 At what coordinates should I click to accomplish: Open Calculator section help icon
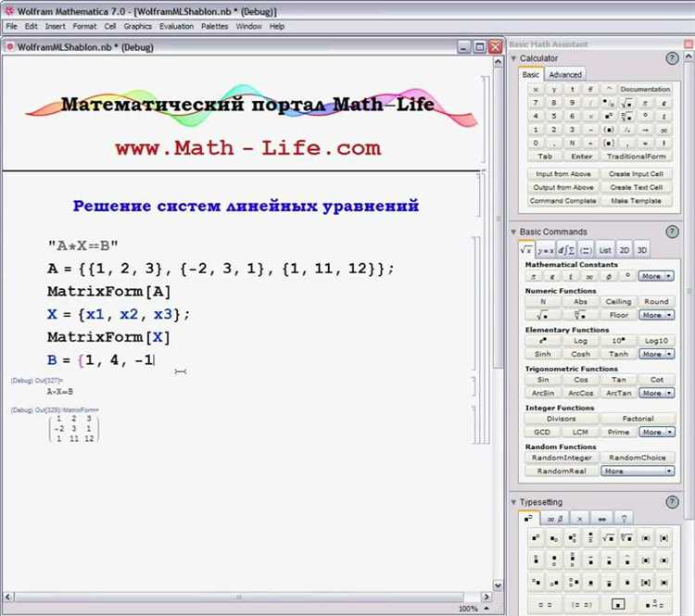pyautogui.click(x=672, y=58)
